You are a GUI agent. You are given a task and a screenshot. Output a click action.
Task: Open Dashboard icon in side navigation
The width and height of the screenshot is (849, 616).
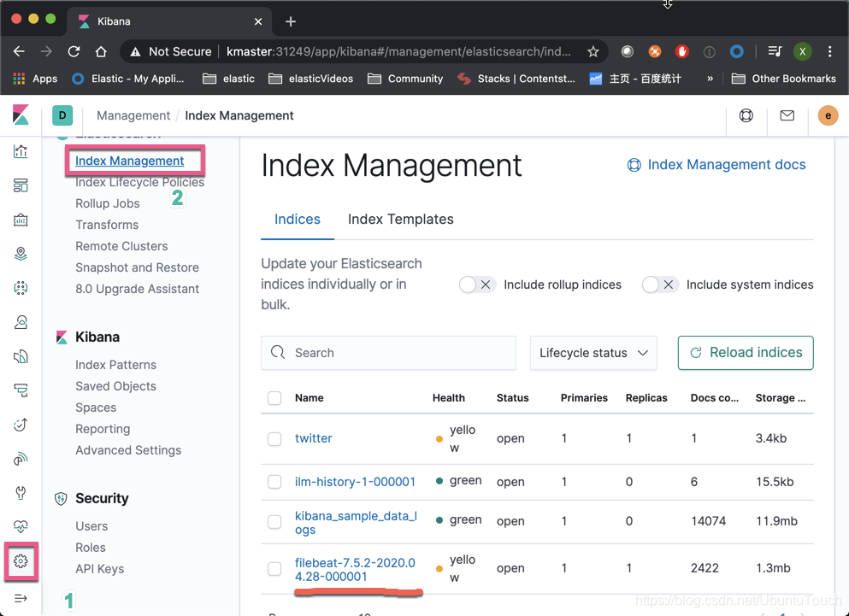pyautogui.click(x=21, y=185)
